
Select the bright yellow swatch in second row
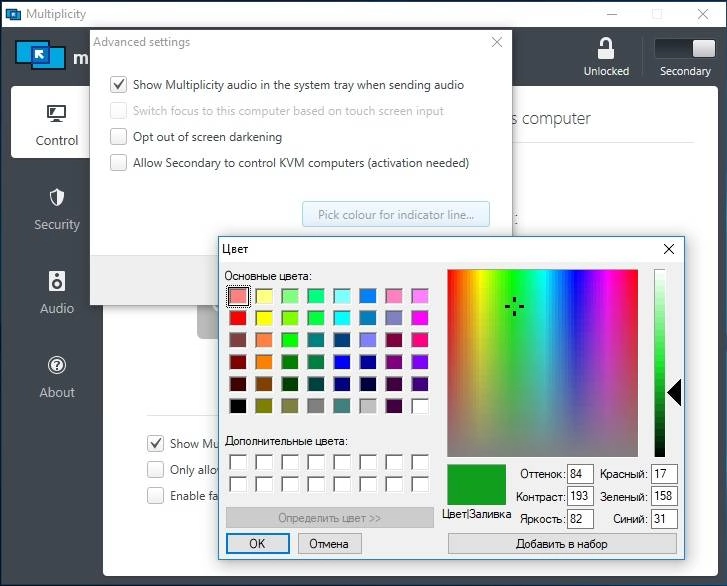[x=264, y=318]
